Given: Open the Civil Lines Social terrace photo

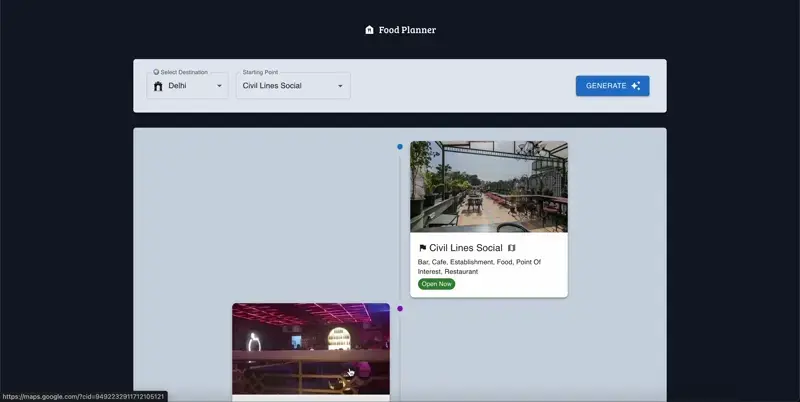Looking at the screenshot, I should 489,187.
